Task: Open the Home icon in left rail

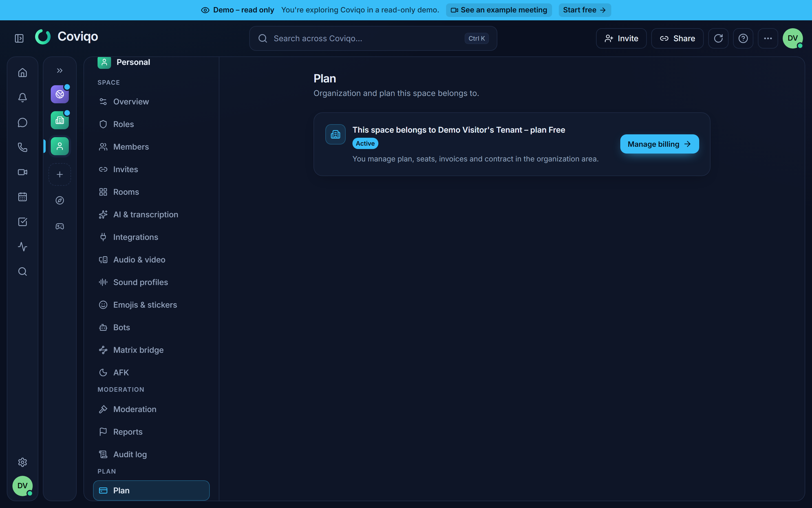Action: [x=23, y=73]
